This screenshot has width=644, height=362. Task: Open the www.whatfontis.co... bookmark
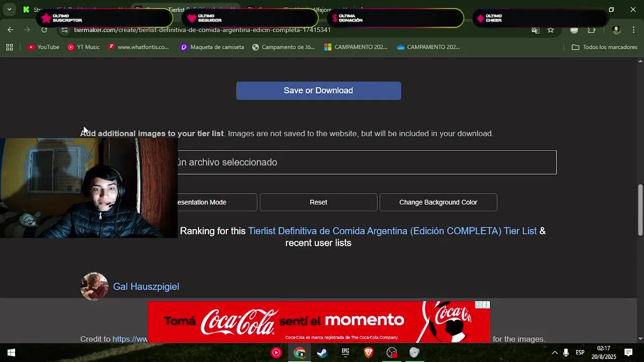pyautogui.click(x=138, y=47)
